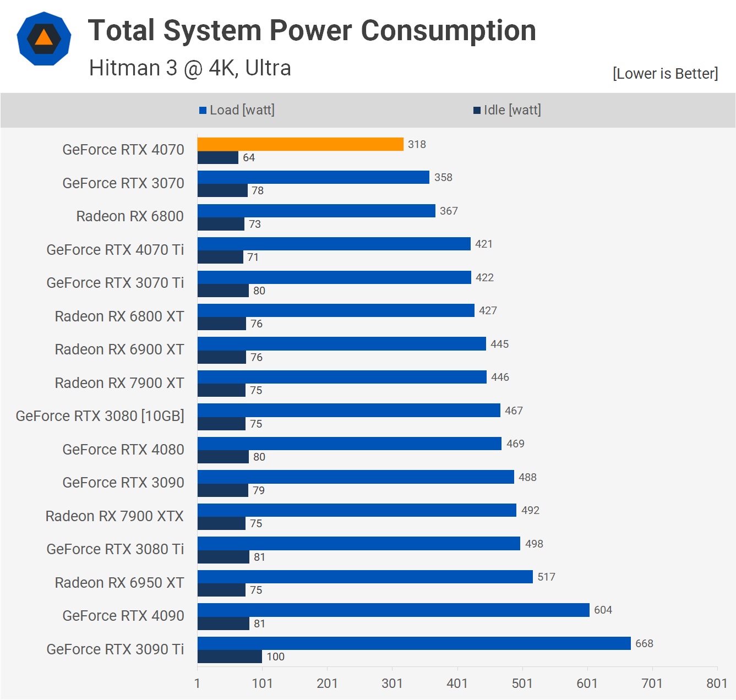Viewport: 736px width, 700px height.
Task: Click the load value '517'
Action: coord(546,577)
